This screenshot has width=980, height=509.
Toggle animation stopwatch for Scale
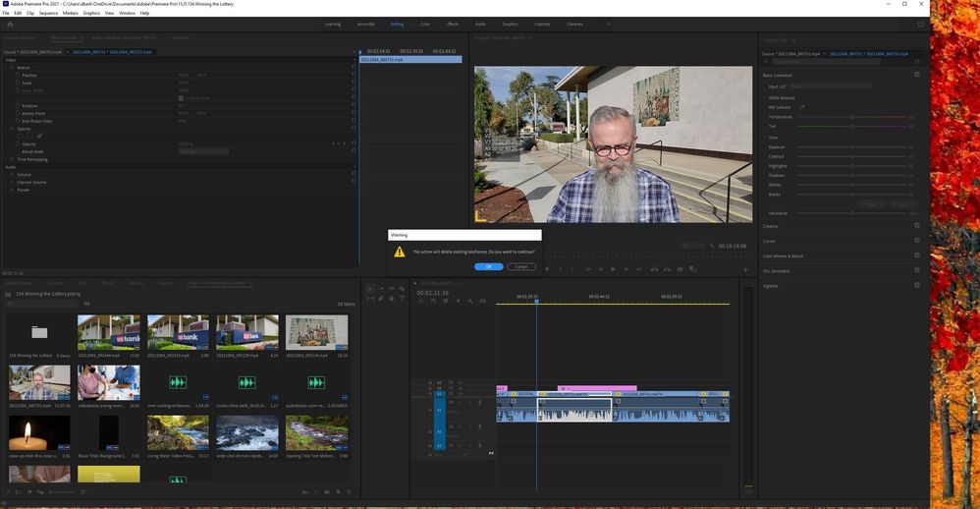(x=18, y=83)
